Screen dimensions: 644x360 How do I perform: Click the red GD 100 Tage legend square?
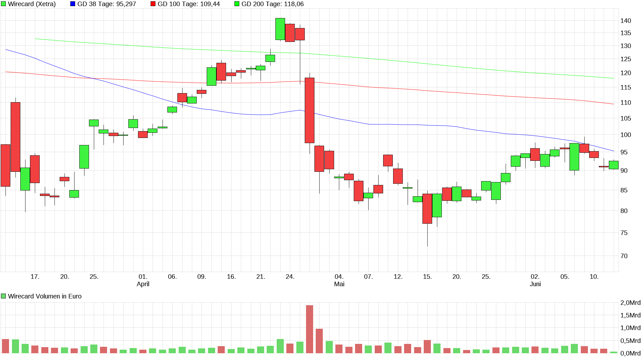click(x=153, y=4)
